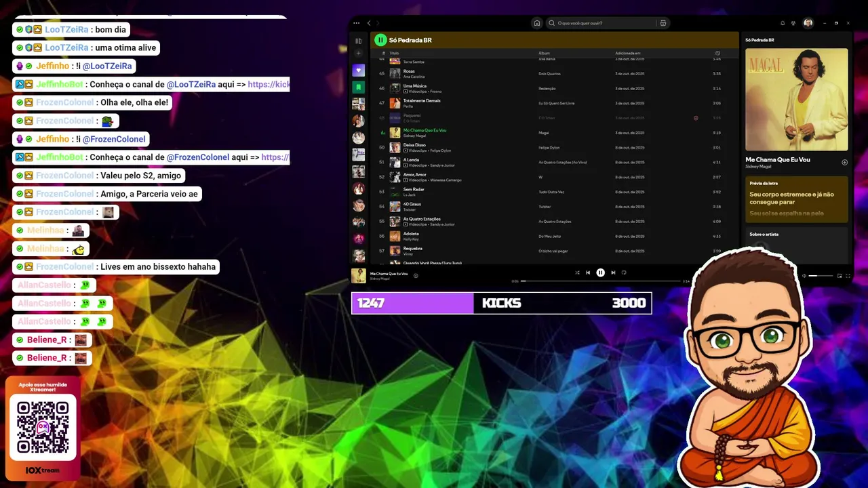Image resolution: width=868 pixels, height=488 pixels.
Task: Click now playing cover thumbnail in player bar
Action: (x=358, y=276)
